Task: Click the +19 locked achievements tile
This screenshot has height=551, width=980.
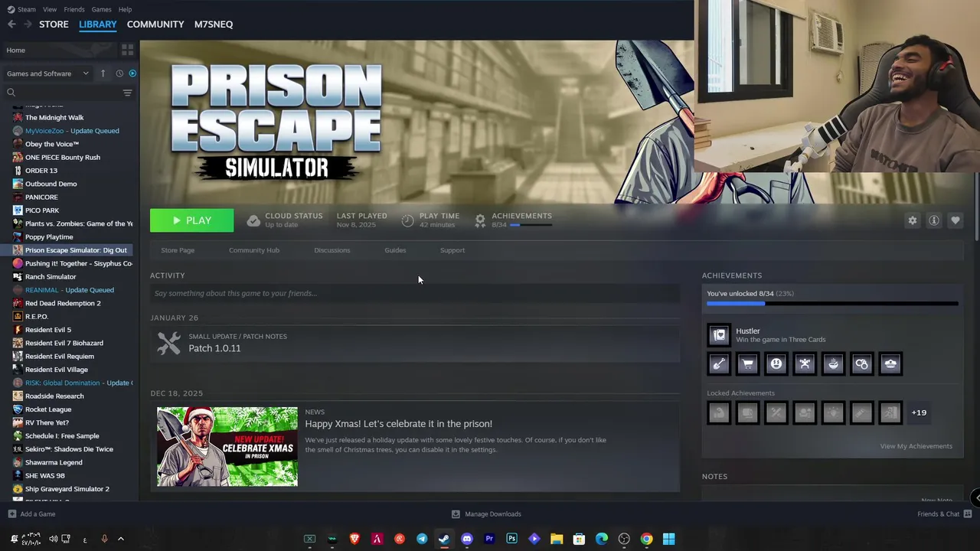Action: [x=919, y=412]
